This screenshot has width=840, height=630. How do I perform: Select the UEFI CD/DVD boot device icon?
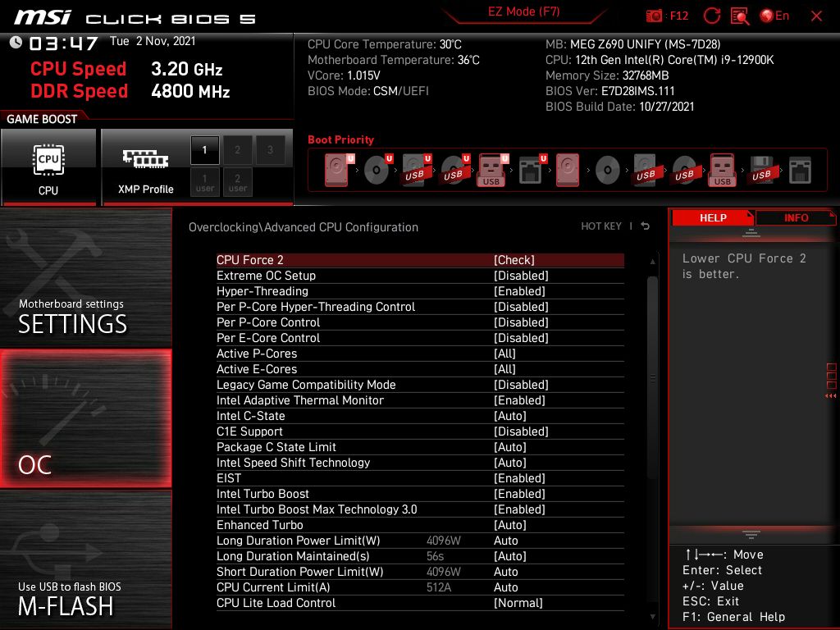377,170
